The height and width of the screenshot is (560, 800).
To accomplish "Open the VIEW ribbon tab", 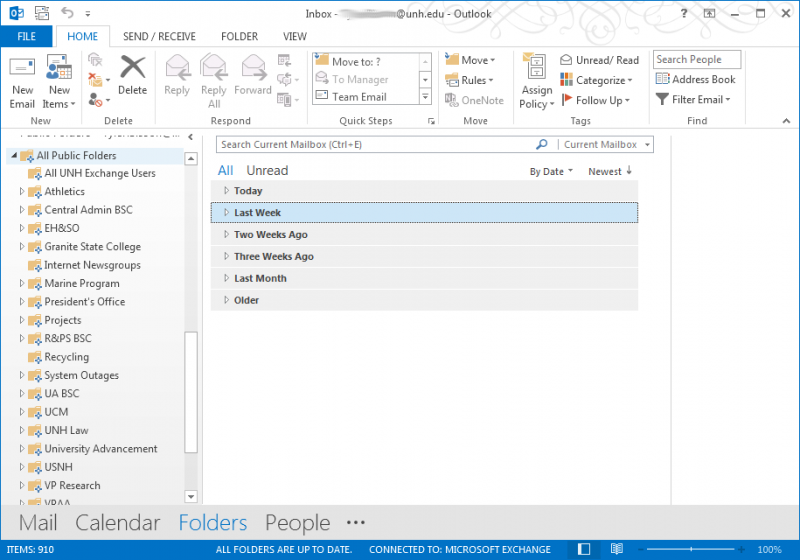I will coord(295,36).
